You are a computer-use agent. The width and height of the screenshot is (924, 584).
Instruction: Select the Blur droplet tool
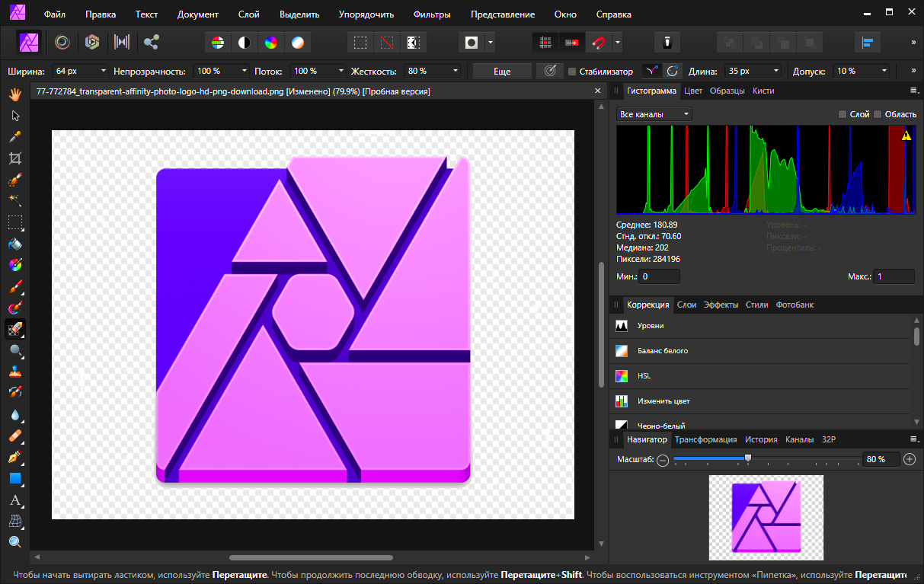coord(14,415)
